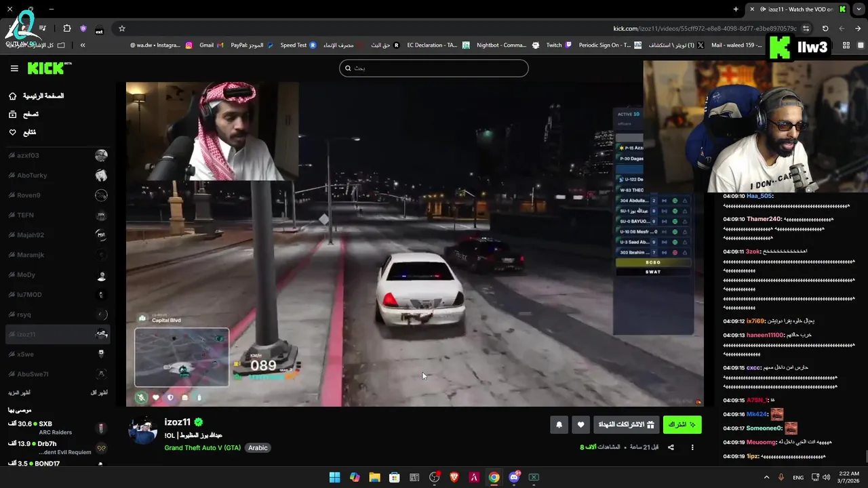Select azxf03 channel in sidebar

point(58,156)
